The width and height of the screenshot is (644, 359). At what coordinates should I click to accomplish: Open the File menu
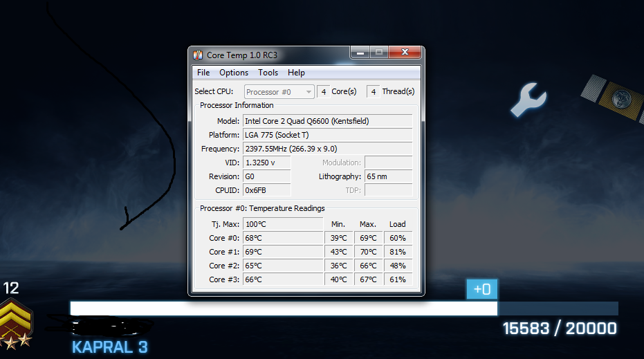pos(203,73)
